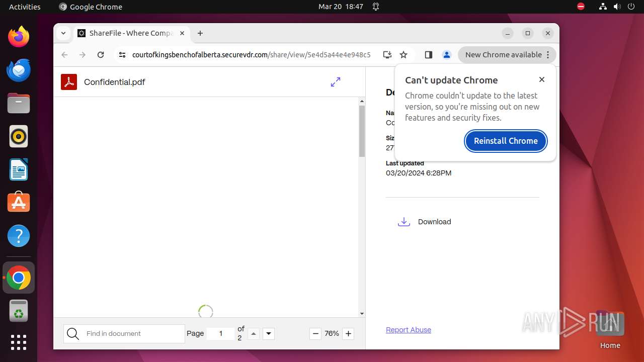Click the Google Chrome dock icon
This screenshot has width=644, height=362.
[x=19, y=278]
